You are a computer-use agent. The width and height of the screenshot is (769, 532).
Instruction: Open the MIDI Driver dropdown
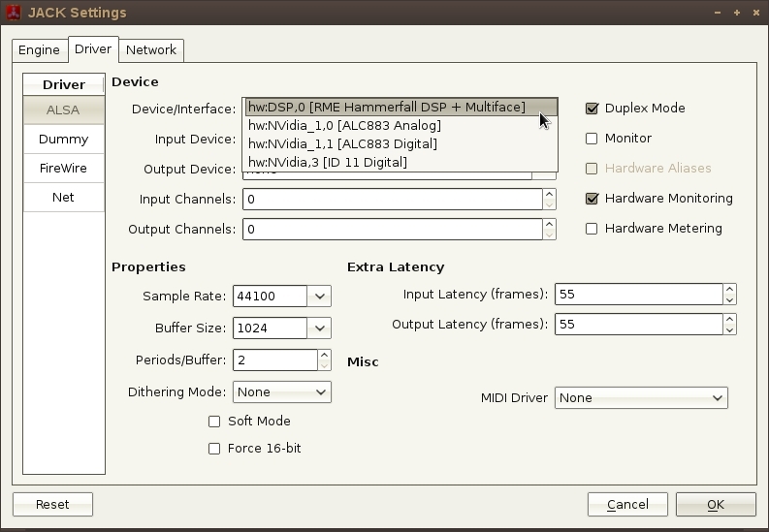click(x=641, y=398)
